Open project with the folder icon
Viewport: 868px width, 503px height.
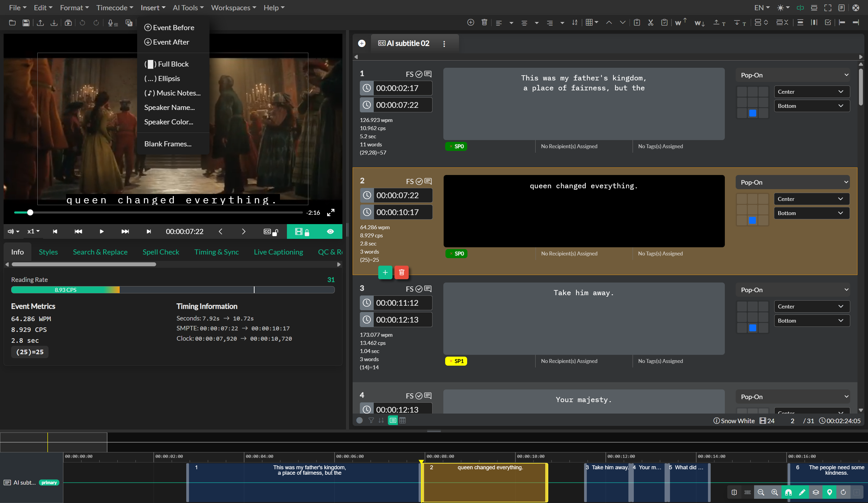click(x=12, y=23)
